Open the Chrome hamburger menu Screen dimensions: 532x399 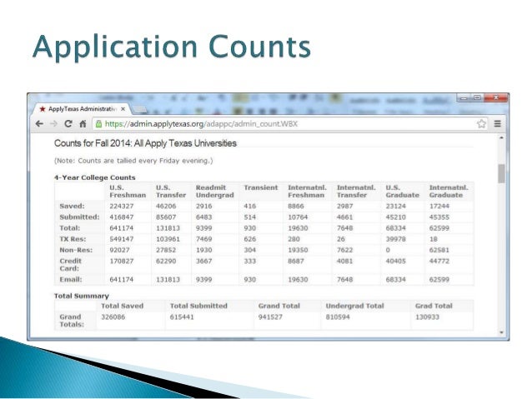(497, 124)
